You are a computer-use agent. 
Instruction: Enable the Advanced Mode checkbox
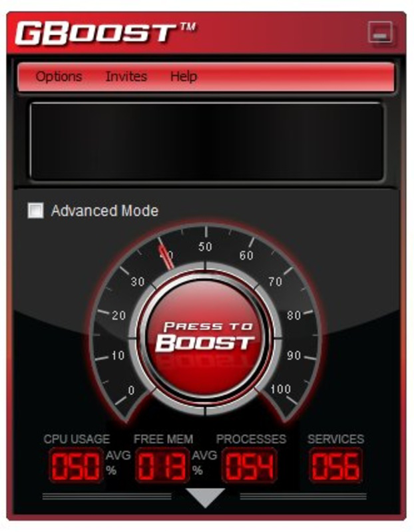click(35, 210)
